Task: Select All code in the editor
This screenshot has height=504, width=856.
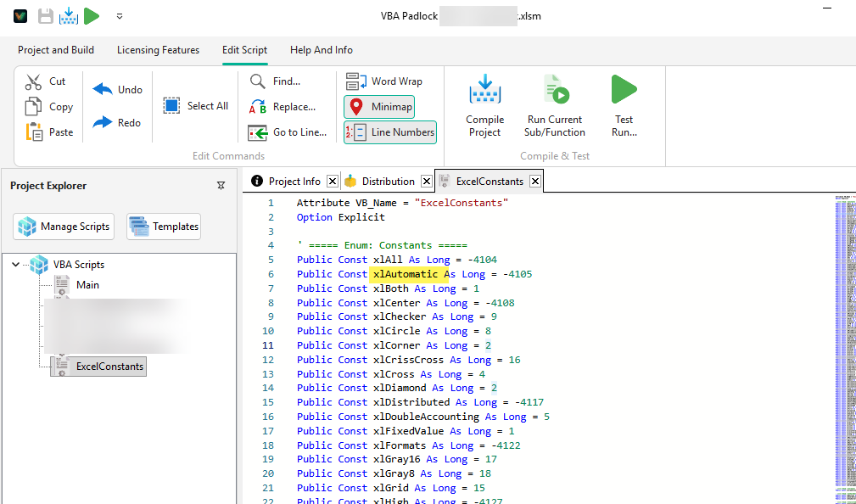Action: (197, 105)
